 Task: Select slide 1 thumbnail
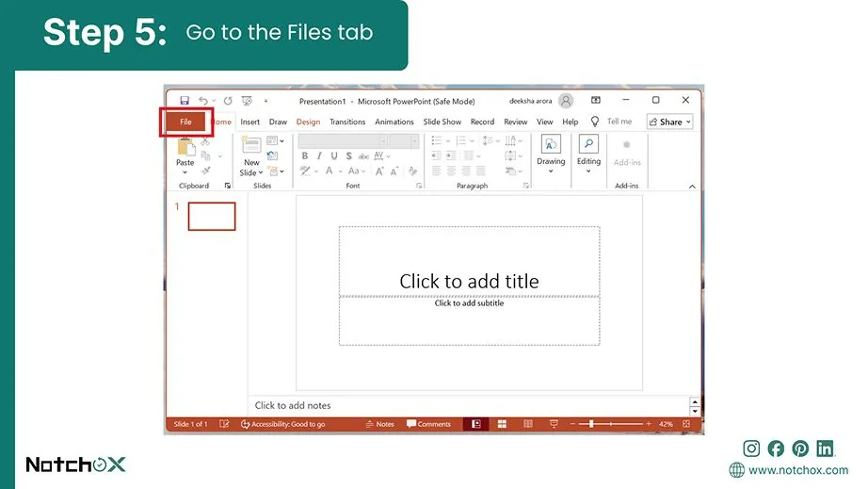tap(212, 216)
